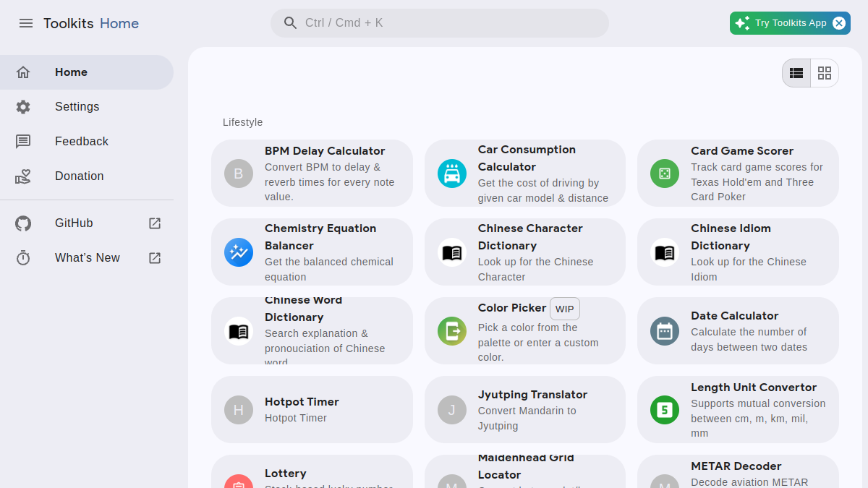868x488 pixels.
Task: Click the book icon of Chinese Idiom Dictionary
Action: (665, 252)
